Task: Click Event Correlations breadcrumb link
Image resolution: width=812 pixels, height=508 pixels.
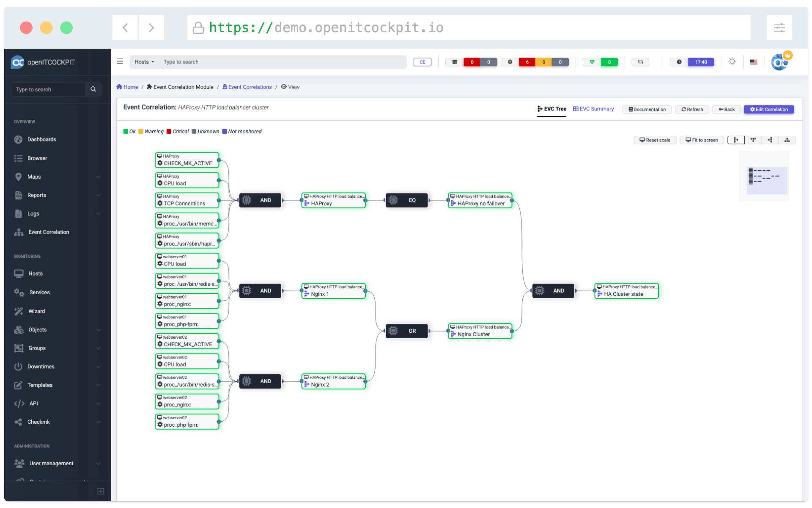Action: point(247,87)
